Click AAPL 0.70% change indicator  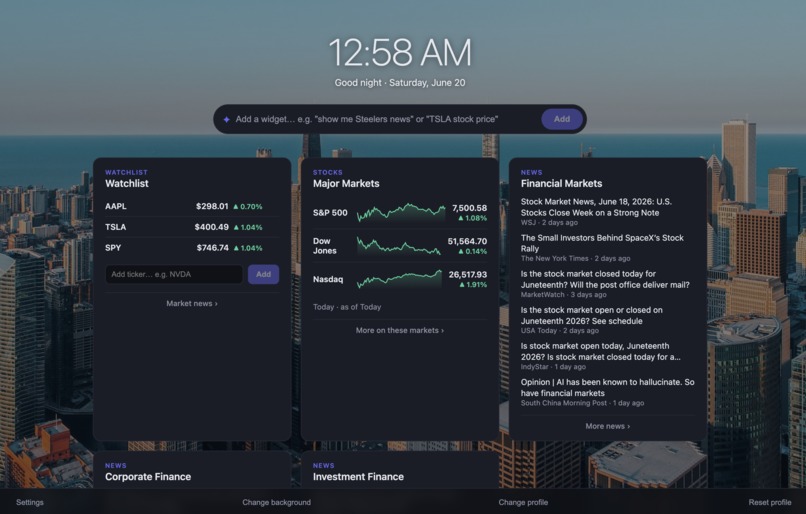248,207
